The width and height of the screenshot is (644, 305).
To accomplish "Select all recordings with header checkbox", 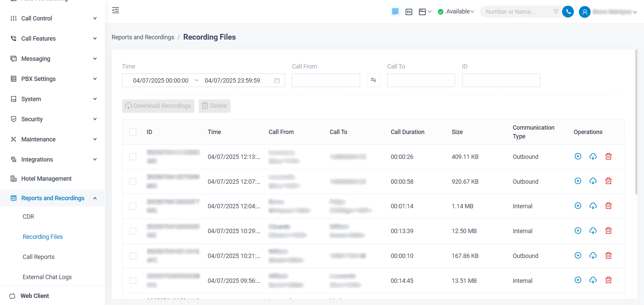I will click(133, 132).
